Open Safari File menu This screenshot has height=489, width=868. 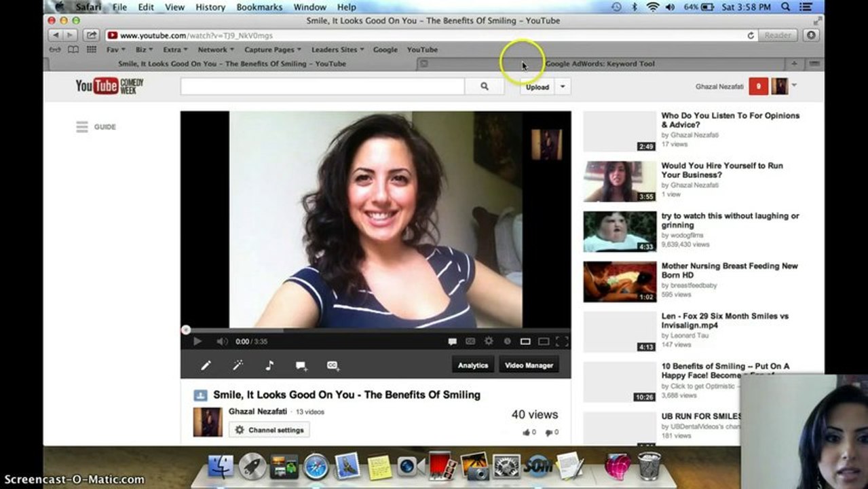point(119,7)
